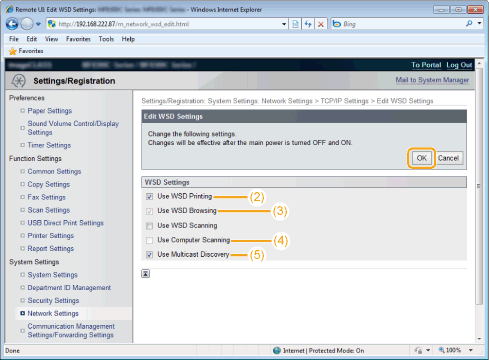Image resolution: width=489 pixels, height=361 pixels.
Task: Click the Cancel button
Action: click(448, 158)
